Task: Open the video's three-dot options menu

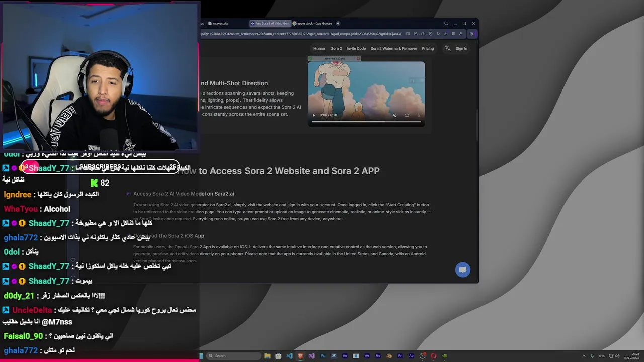Action: [x=419, y=115]
